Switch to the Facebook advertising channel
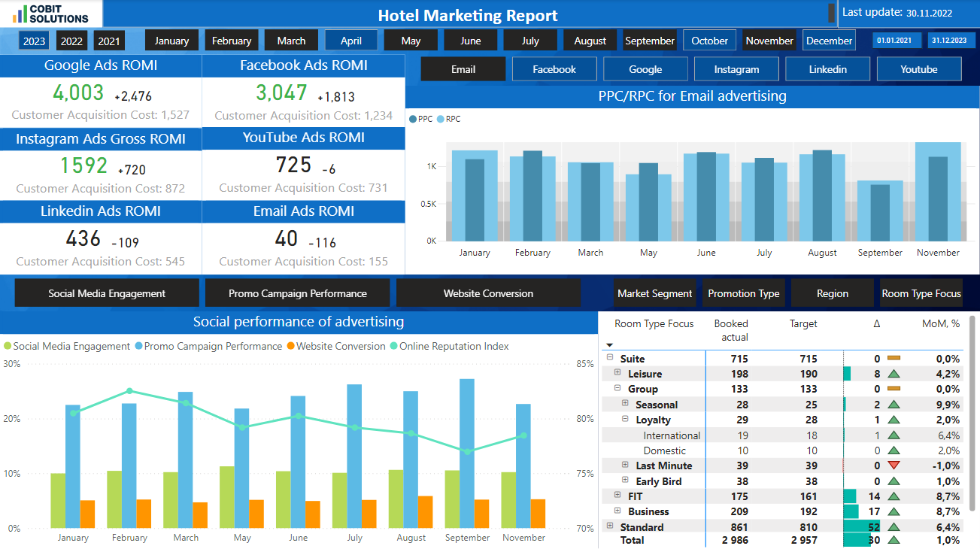 [554, 68]
